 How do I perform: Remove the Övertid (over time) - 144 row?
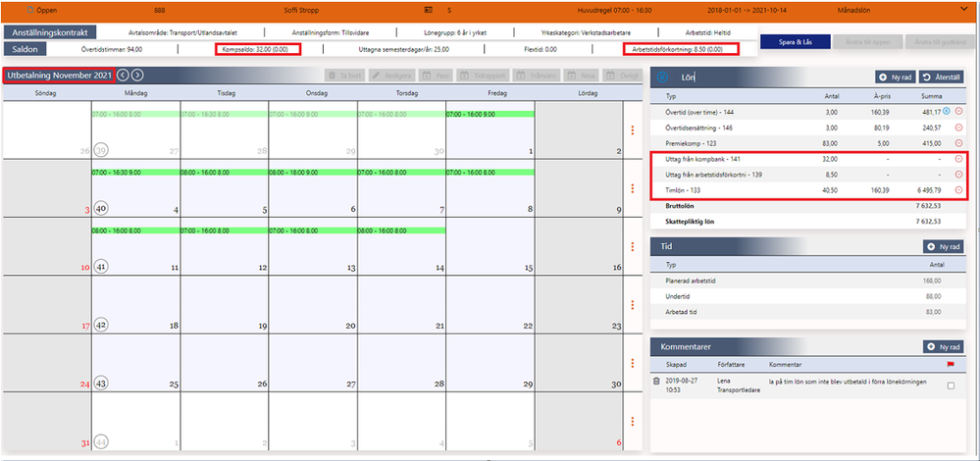(x=958, y=111)
